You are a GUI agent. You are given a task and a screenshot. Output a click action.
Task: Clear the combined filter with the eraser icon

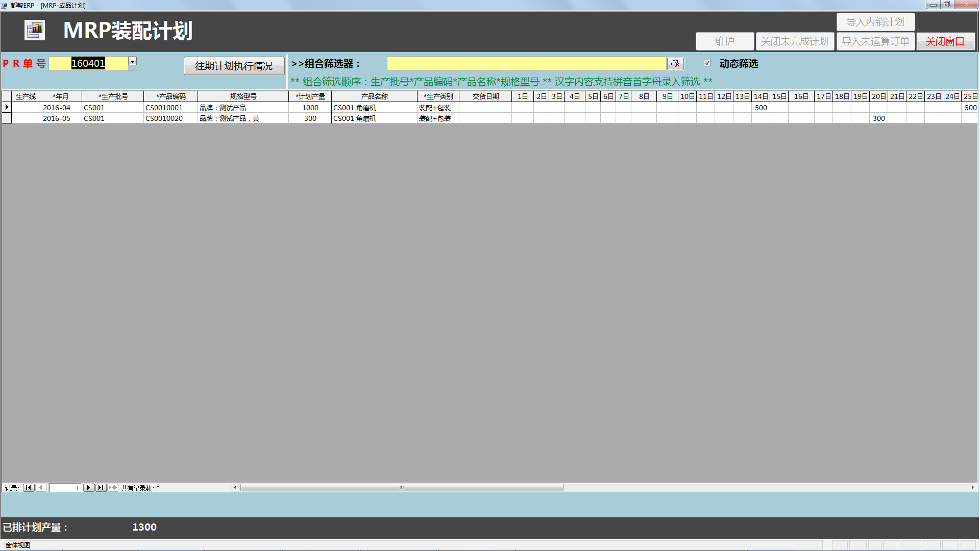(x=675, y=64)
